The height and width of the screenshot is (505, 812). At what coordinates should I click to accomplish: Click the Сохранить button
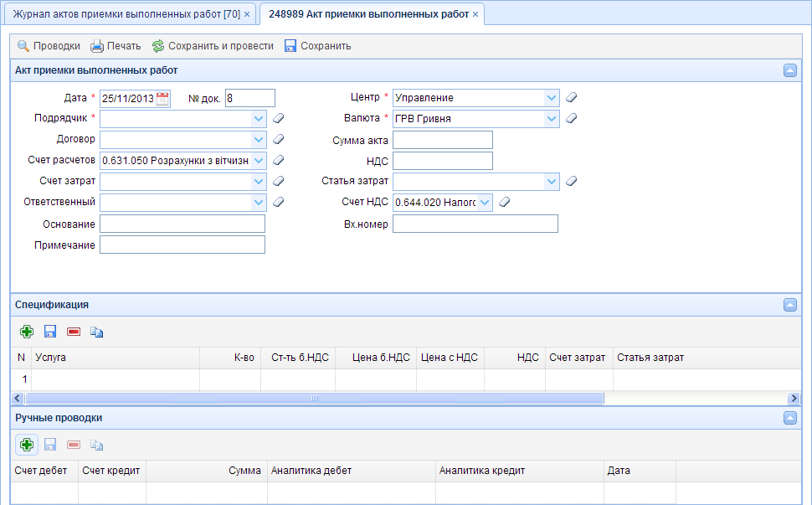click(317, 46)
